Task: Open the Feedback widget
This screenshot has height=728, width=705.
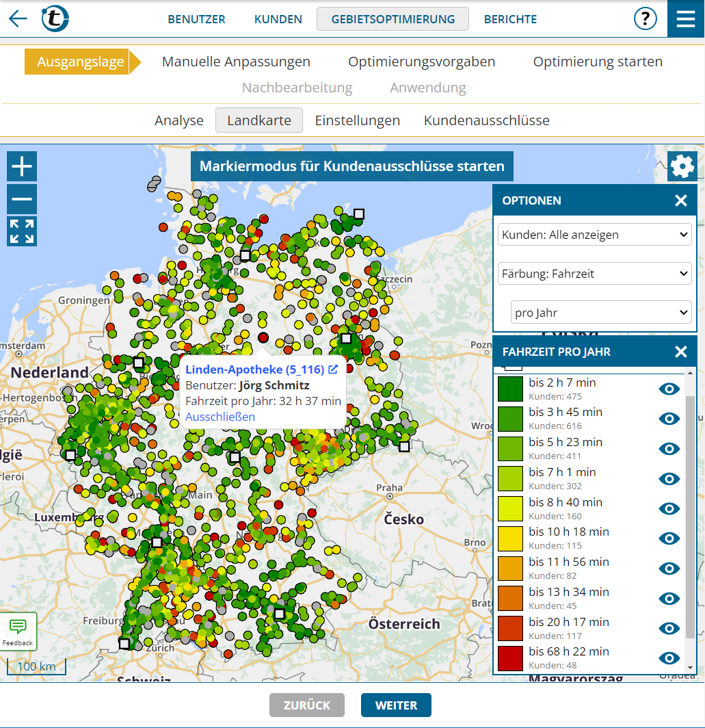Action: point(18,631)
